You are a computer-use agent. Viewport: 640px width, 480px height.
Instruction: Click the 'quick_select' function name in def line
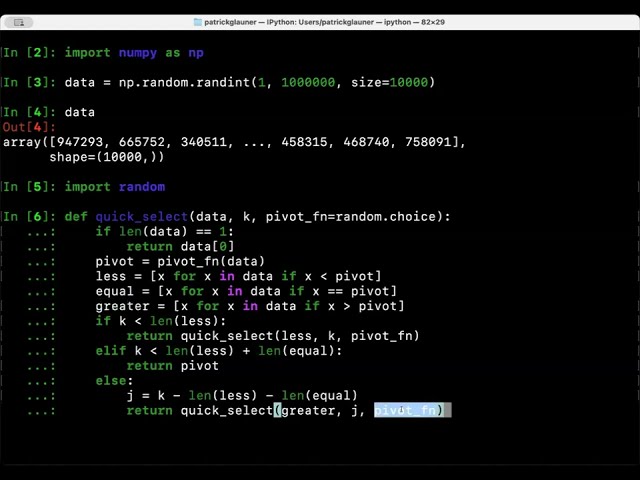141,216
